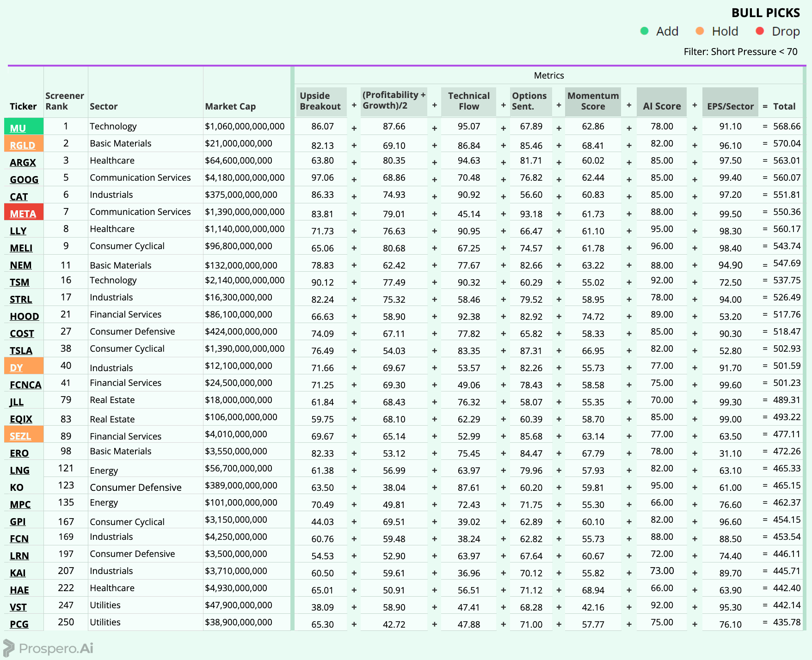Click the Filter: Short Pressure < 70 text
Image resolution: width=812 pixels, height=660 pixels.
pos(740,52)
